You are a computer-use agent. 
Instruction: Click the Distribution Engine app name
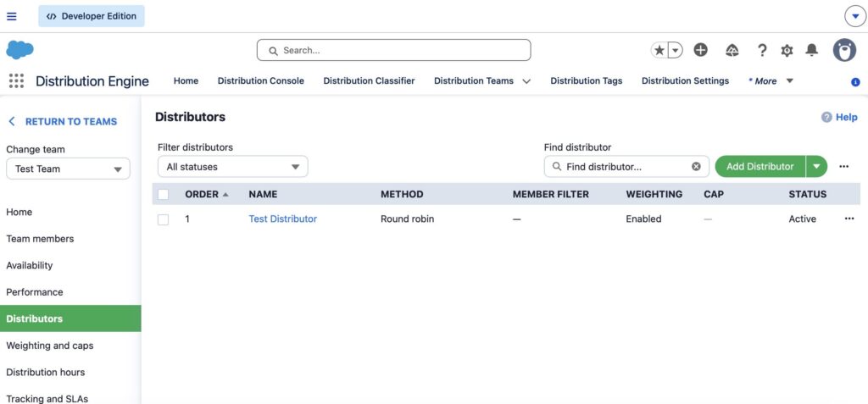[x=92, y=81]
